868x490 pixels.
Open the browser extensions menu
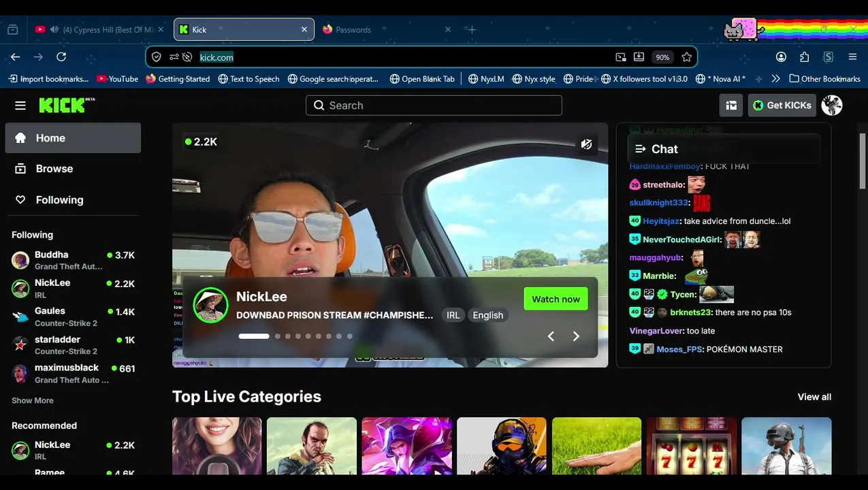point(805,57)
